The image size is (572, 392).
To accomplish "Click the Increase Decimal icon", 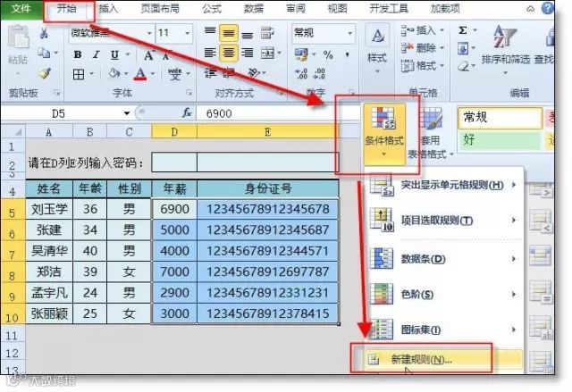I will coord(301,74).
